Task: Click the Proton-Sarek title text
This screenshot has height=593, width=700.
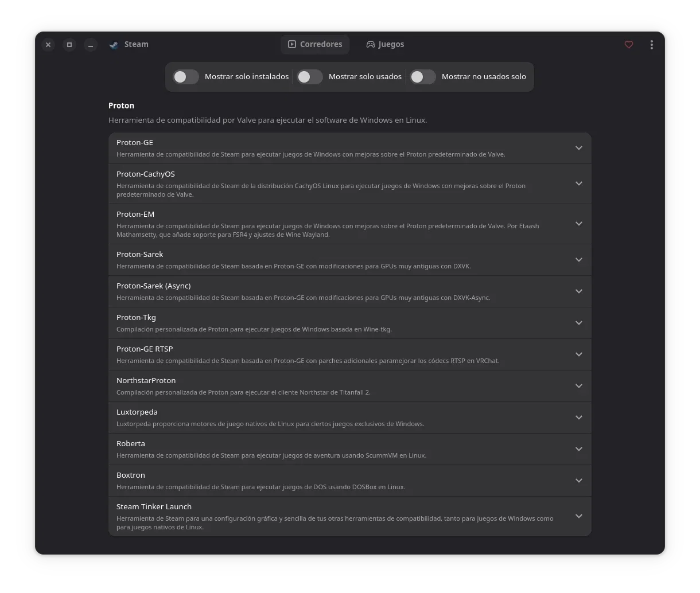Action: pyautogui.click(x=139, y=254)
